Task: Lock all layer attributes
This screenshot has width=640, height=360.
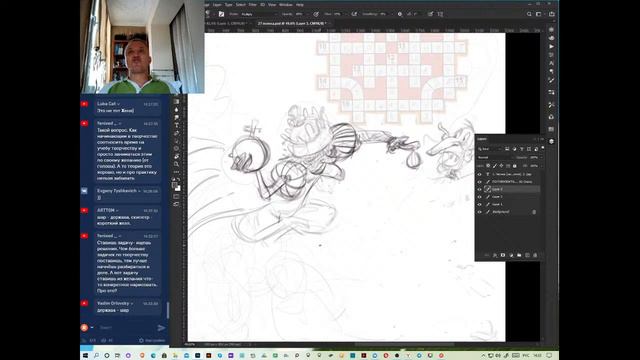Action: [515, 166]
